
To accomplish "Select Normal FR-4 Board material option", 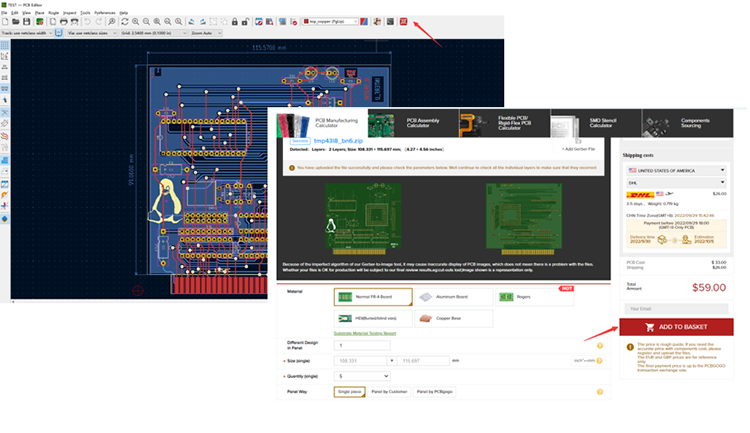I will pyautogui.click(x=373, y=297).
